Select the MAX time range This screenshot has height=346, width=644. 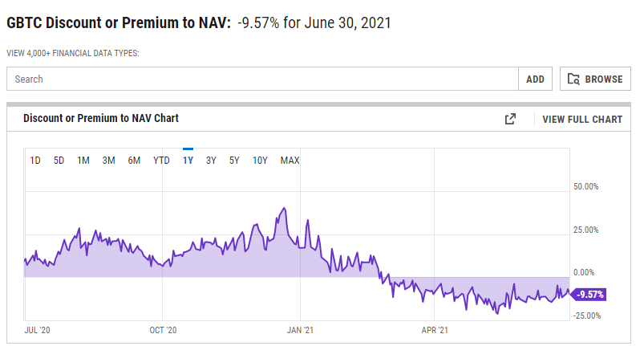tap(290, 161)
